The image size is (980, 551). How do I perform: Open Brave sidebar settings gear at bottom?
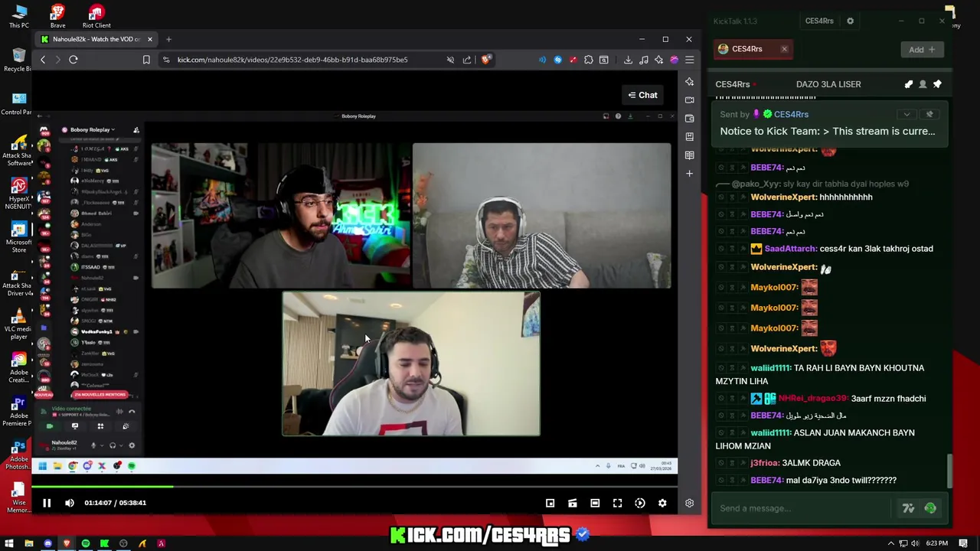point(689,503)
